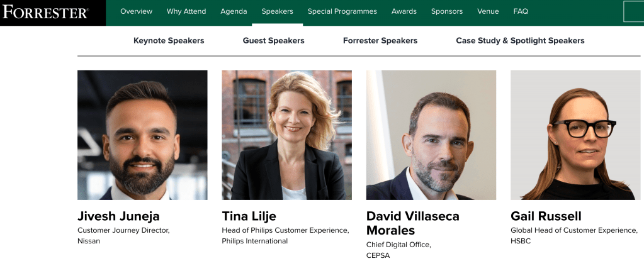Go to Why Attend page
Viewport: 644px width, 261px height.
tap(186, 11)
